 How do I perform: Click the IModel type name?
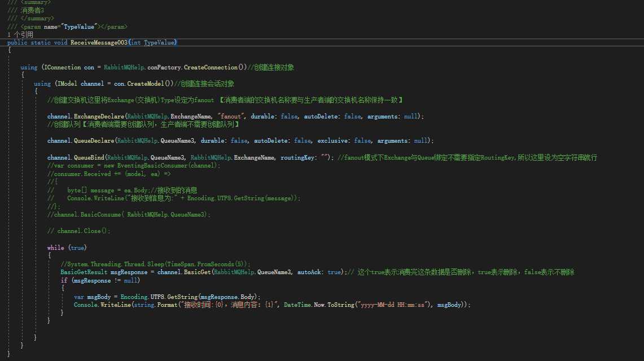point(67,83)
